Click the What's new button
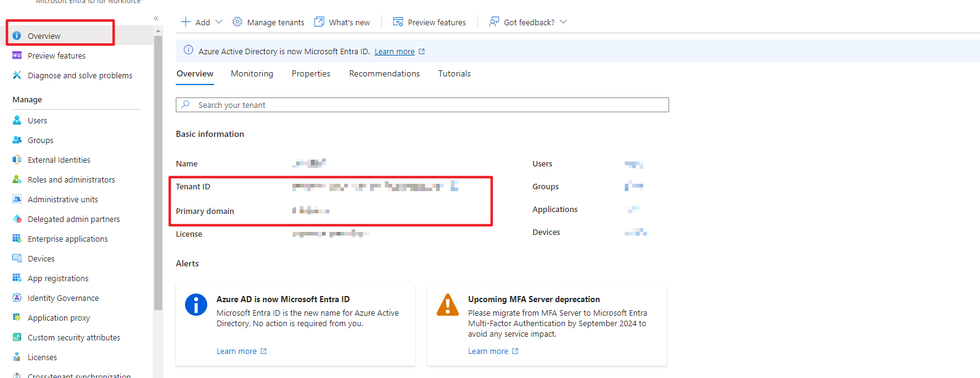The image size is (980, 378). [x=342, y=22]
